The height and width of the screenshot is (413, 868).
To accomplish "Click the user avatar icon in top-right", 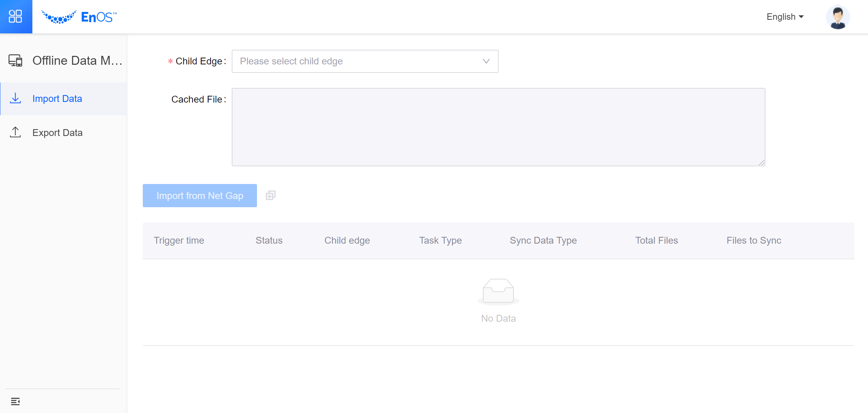I will point(839,17).
